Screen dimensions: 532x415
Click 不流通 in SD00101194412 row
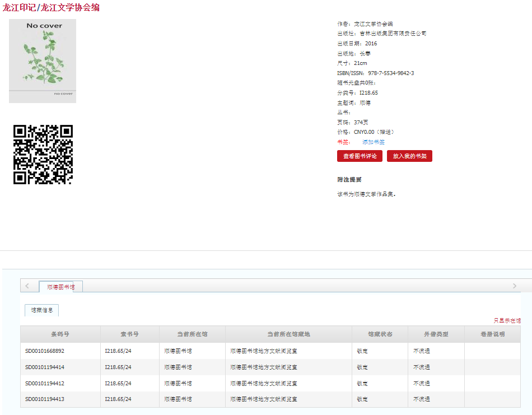(421, 384)
